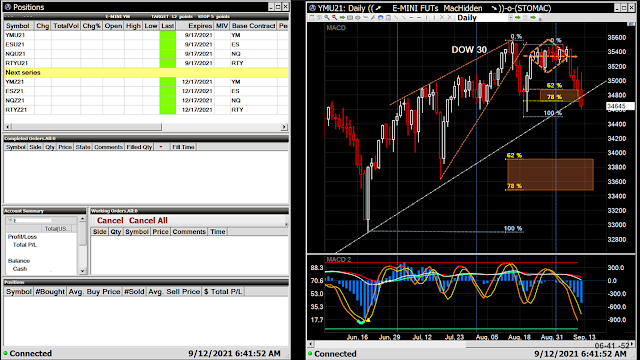The height and width of the screenshot is (360, 640).
Task: Select the NQZ21 row
Action: click(146, 100)
